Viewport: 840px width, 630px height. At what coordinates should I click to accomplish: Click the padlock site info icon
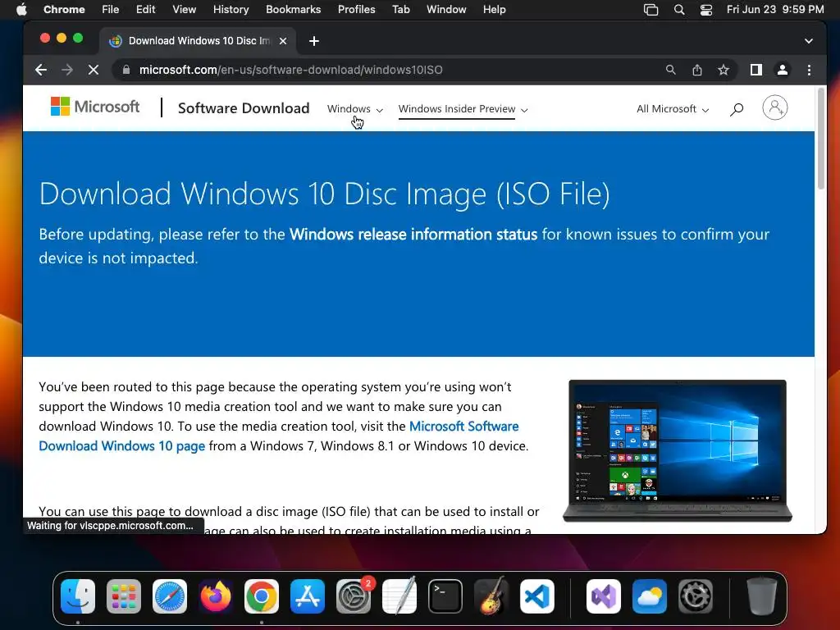click(x=126, y=70)
